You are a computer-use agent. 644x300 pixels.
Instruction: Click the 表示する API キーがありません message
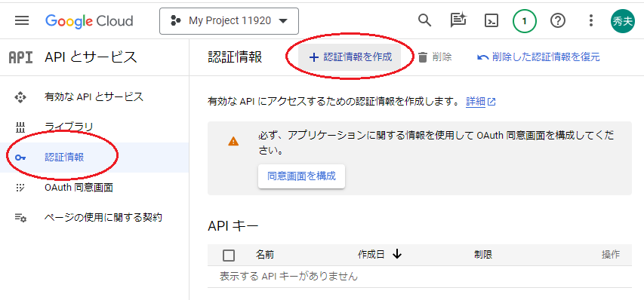tap(288, 277)
